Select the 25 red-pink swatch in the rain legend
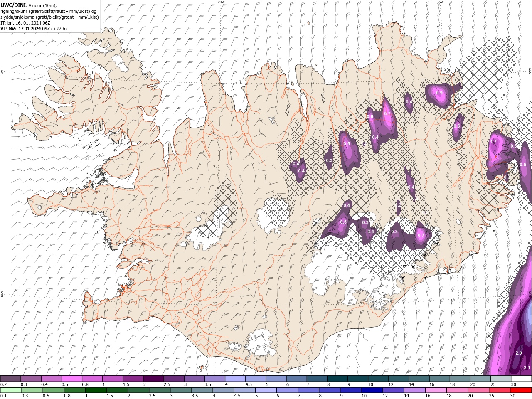The image size is (532, 399). click(500, 390)
